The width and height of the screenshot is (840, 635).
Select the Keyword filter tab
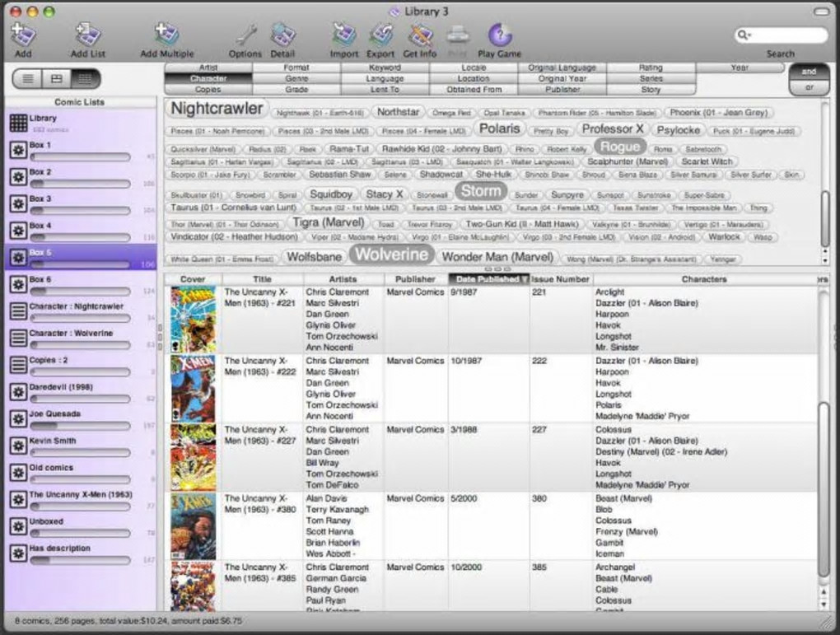tap(385, 68)
